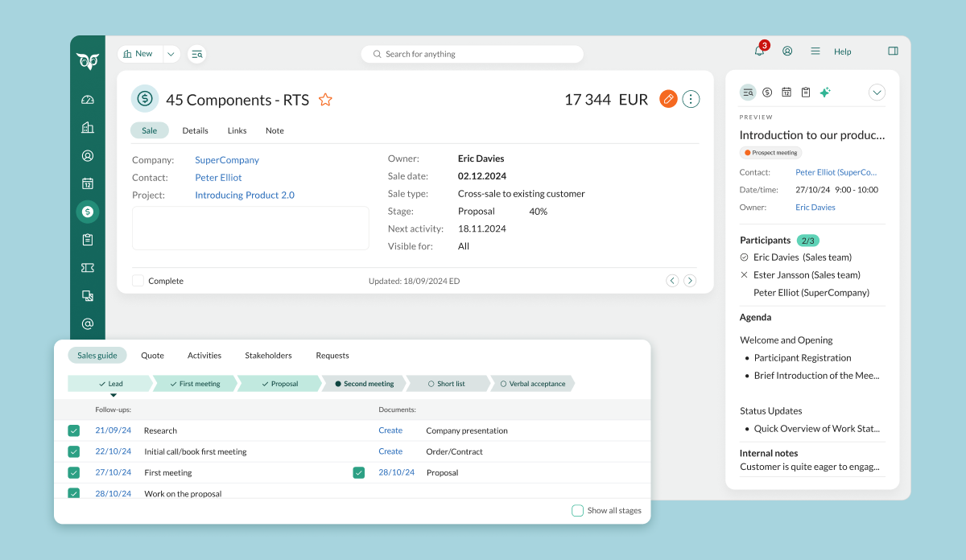Click the email @ icon in sidebar
Viewport: 966px width, 560px height.
pos(88,323)
